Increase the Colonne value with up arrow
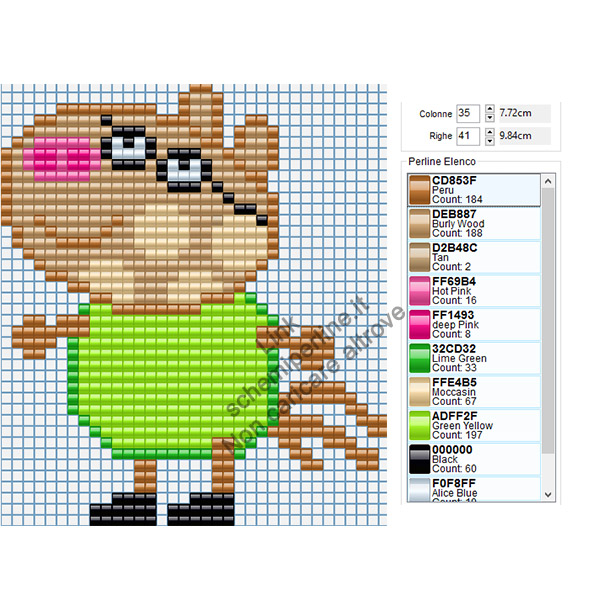600x600 pixels. coord(489,109)
